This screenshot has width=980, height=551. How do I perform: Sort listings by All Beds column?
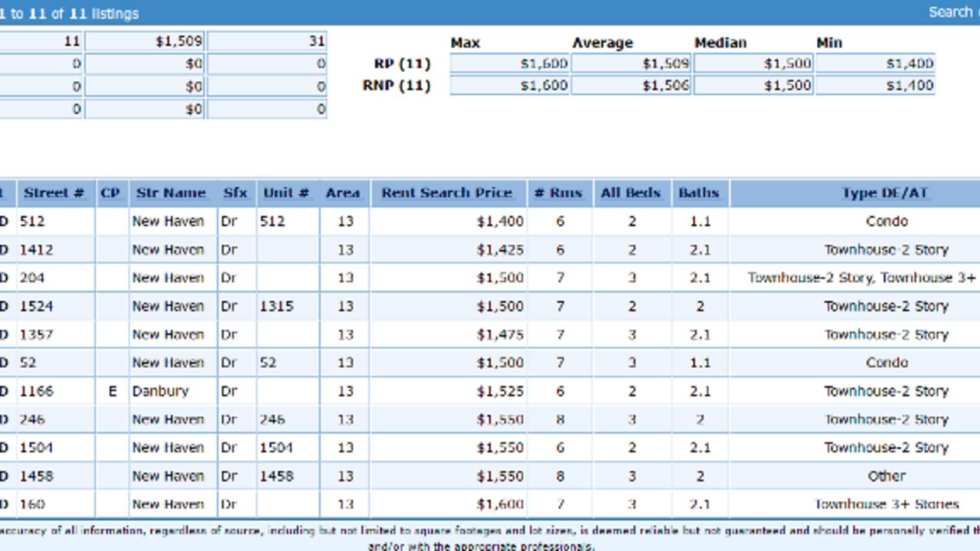pyautogui.click(x=629, y=193)
